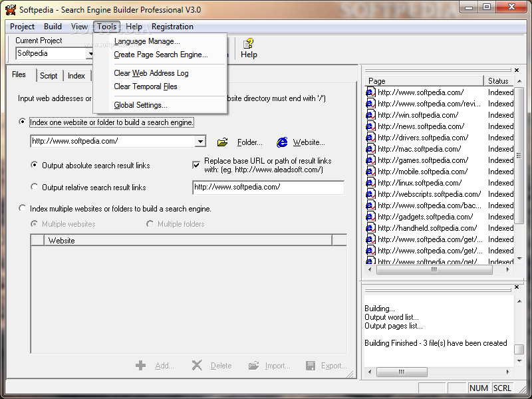Choose the 'Multiple folders' radio option

[x=150, y=223]
